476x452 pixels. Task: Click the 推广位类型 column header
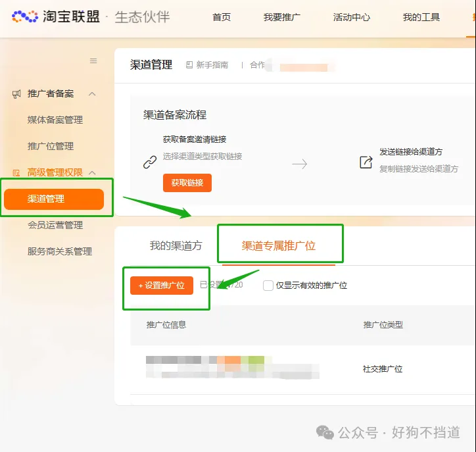click(383, 325)
